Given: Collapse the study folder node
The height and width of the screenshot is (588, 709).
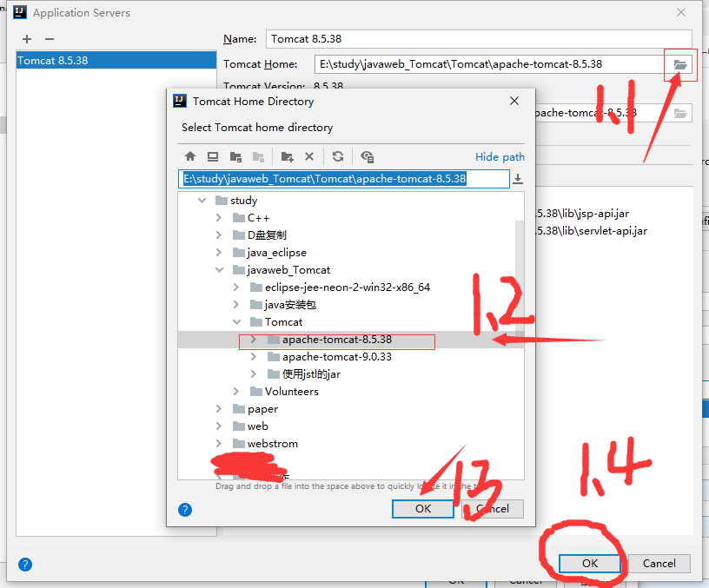Looking at the screenshot, I should click(x=202, y=201).
